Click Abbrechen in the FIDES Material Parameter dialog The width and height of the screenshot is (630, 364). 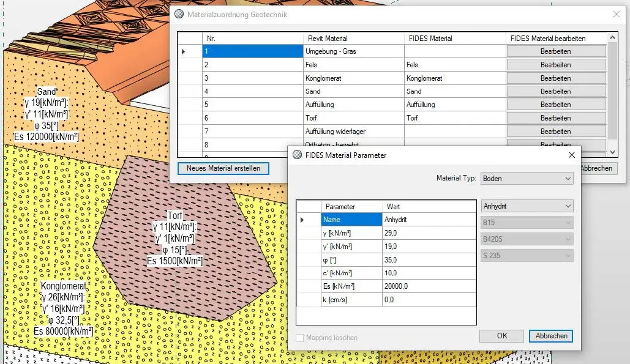(550, 336)
